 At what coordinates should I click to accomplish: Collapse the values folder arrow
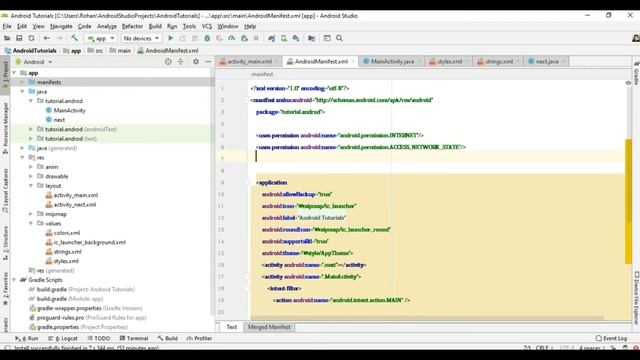(31, 223)
